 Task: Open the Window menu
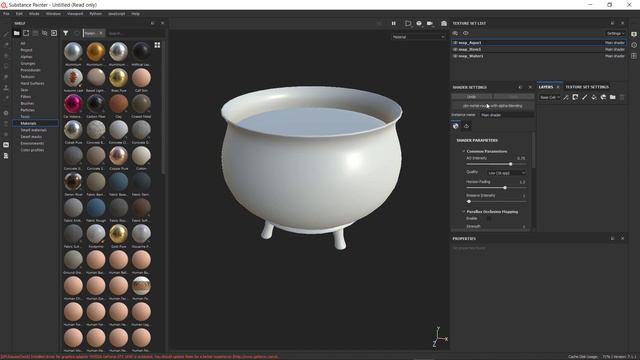coord(53,13)
